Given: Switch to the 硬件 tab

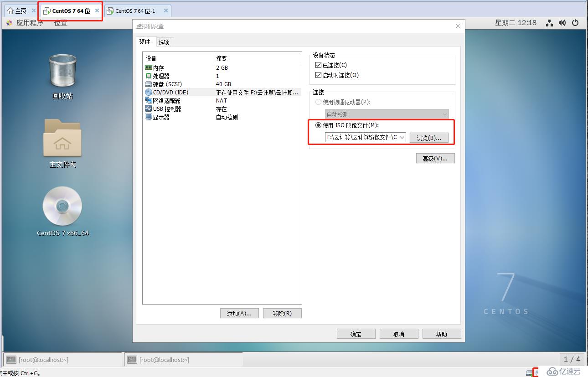Looking at the screenshot, I should coord(144,41).
